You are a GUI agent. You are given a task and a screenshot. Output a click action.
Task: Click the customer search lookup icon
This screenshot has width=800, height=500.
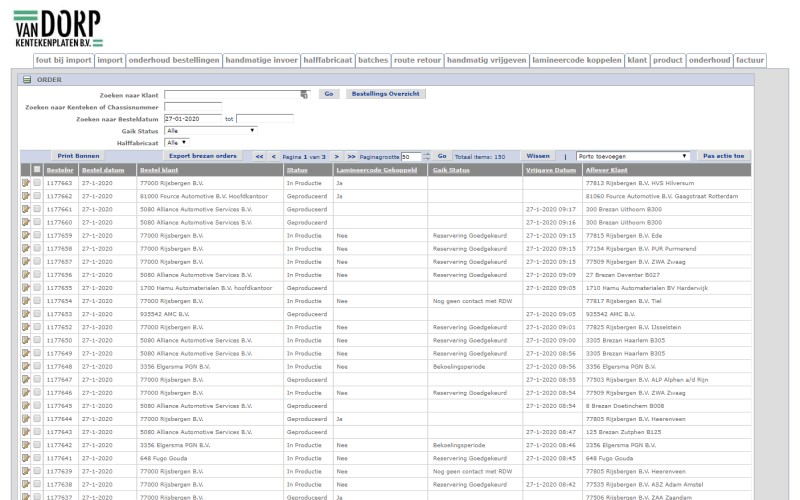tap(304, 94)
